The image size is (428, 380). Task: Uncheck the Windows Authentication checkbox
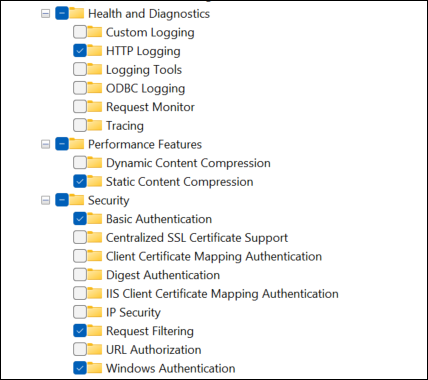point(80,368)
